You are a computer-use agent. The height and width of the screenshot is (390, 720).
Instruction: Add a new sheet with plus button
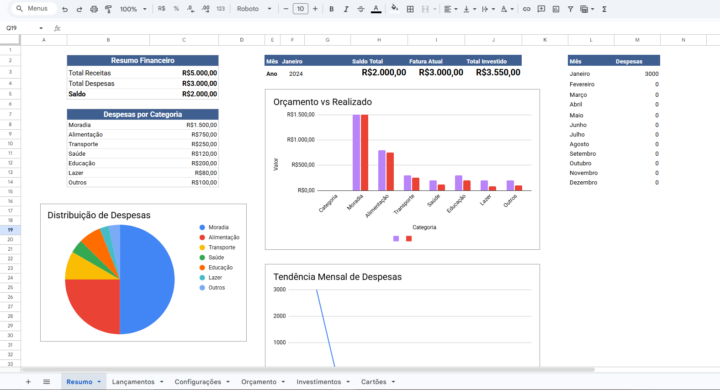click(28, 382)
